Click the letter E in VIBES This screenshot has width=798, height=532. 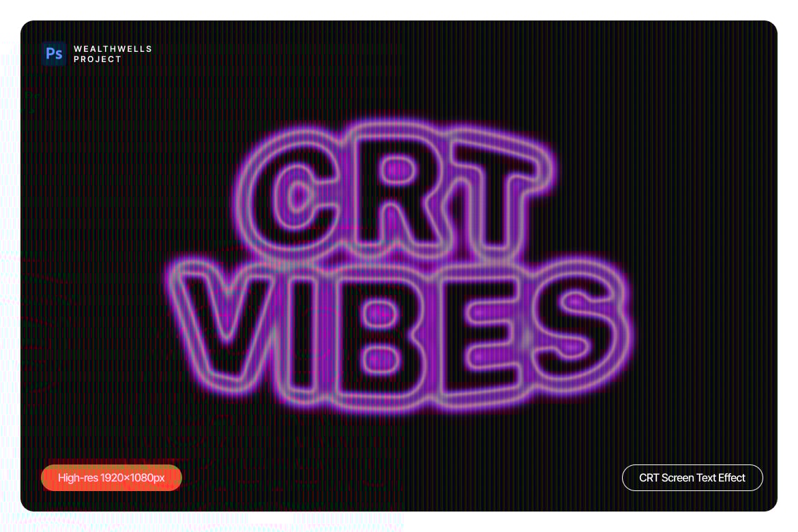[x=481, y=336]
